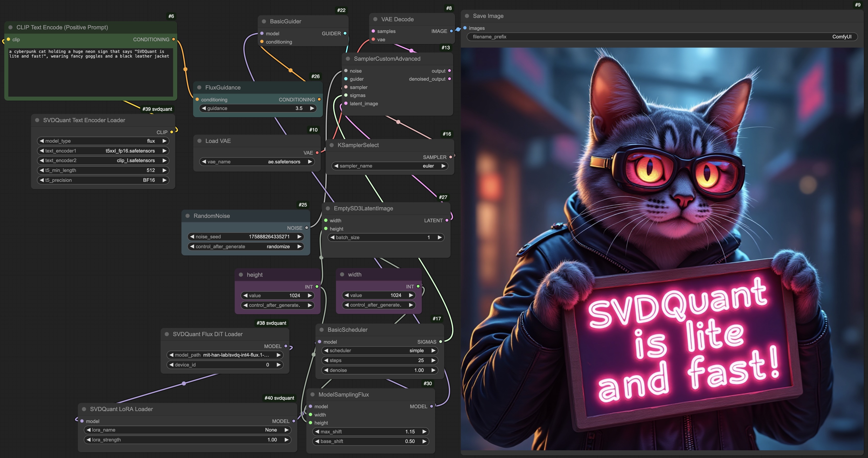Toggle SVDQuant Text Encoder Loader collapse dot
The image size is (868, 458).
pyautogui.click(x=37, y=120)
